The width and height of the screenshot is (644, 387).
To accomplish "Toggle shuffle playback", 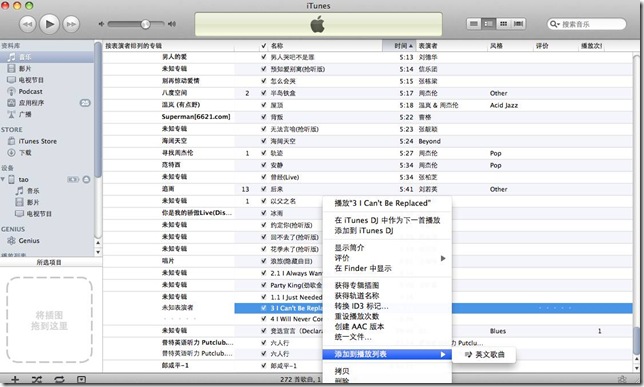I will point(37,380).
